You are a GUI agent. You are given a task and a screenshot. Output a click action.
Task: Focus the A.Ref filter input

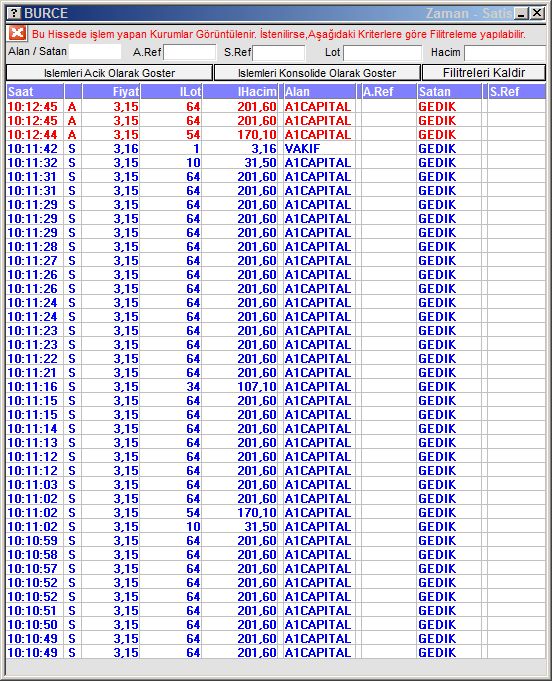coord(189,53)
